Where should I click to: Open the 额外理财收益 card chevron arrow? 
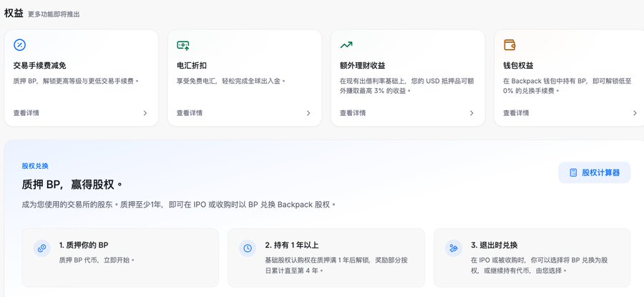click(x=472, y=113)
